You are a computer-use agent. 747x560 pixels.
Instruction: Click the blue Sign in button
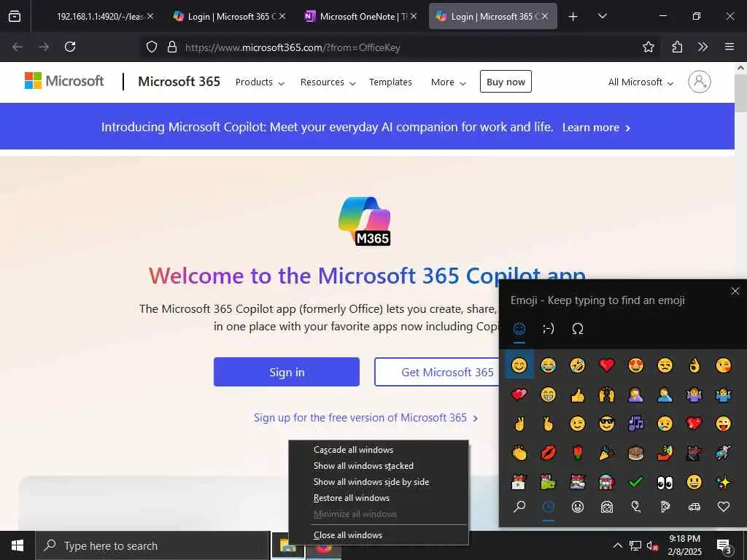click(286, 372)
